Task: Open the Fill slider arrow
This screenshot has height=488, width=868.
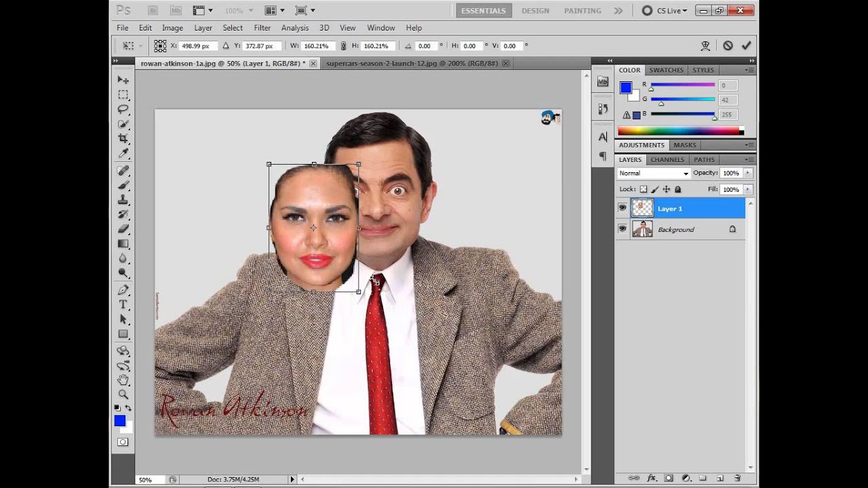Action: [748, 190]
